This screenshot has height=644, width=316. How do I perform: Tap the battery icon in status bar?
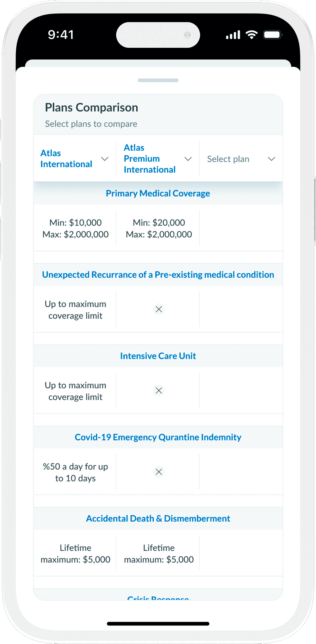[272, 35]
